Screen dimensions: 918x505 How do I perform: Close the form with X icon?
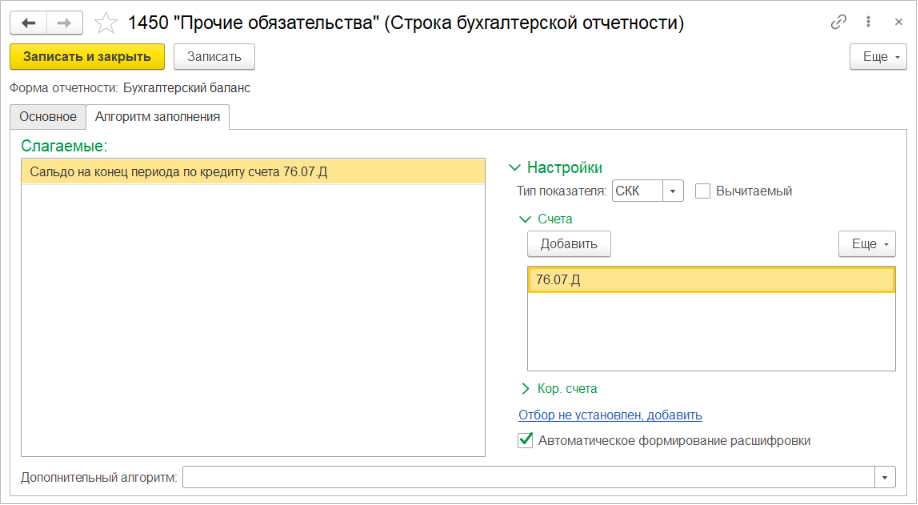pos(895,23)
